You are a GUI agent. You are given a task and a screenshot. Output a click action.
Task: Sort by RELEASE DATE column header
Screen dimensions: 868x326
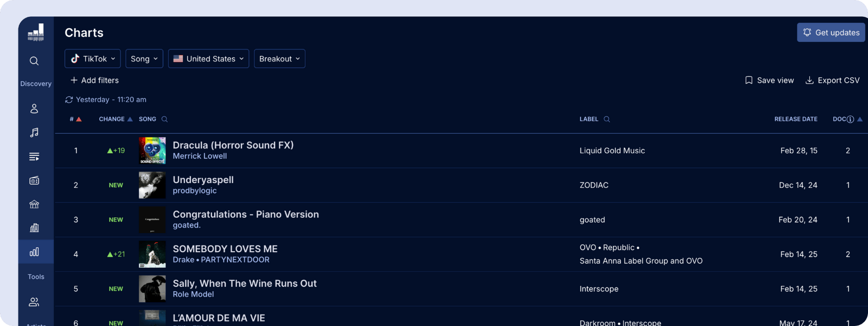pos(796,119)
